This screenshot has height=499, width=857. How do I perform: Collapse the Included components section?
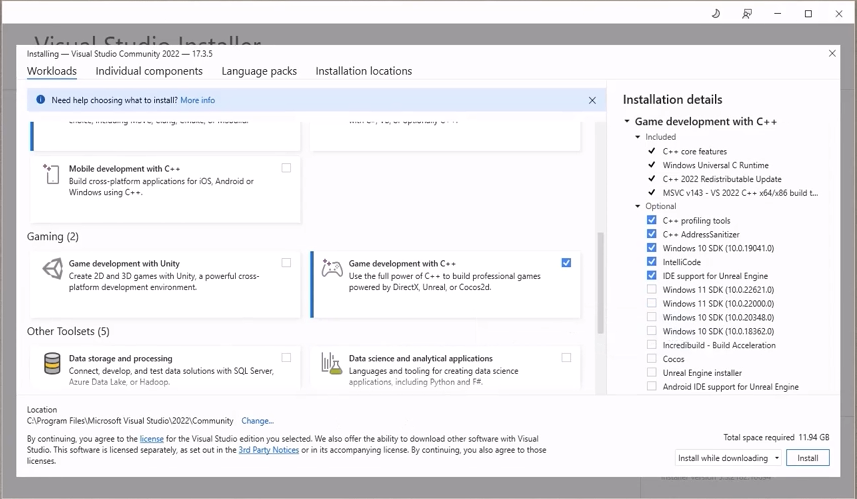click(637, 137)
